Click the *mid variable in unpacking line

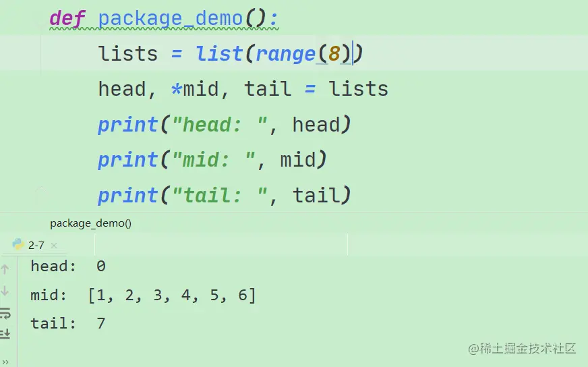pyautogui.click(x=195, y=89)
